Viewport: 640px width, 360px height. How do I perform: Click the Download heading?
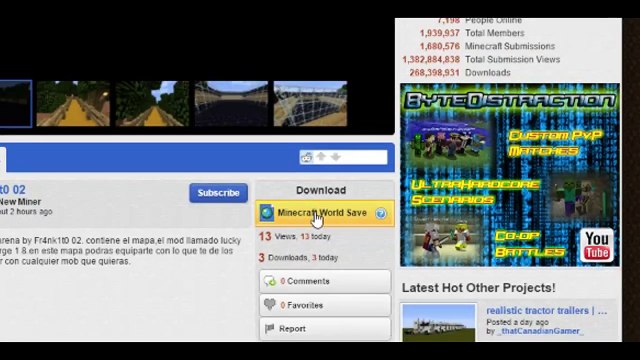click(321, 190)
